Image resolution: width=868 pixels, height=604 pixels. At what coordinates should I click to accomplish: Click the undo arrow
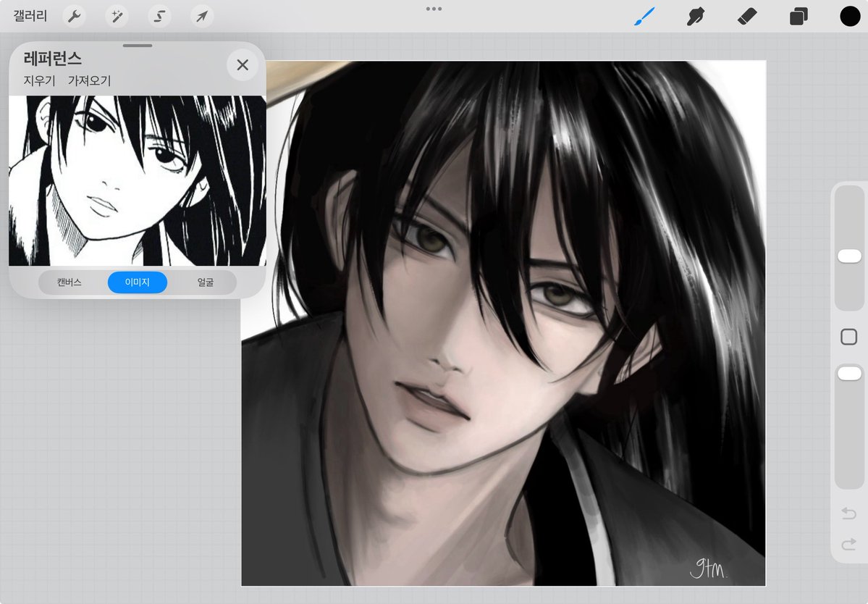click(x=848, y=513)
